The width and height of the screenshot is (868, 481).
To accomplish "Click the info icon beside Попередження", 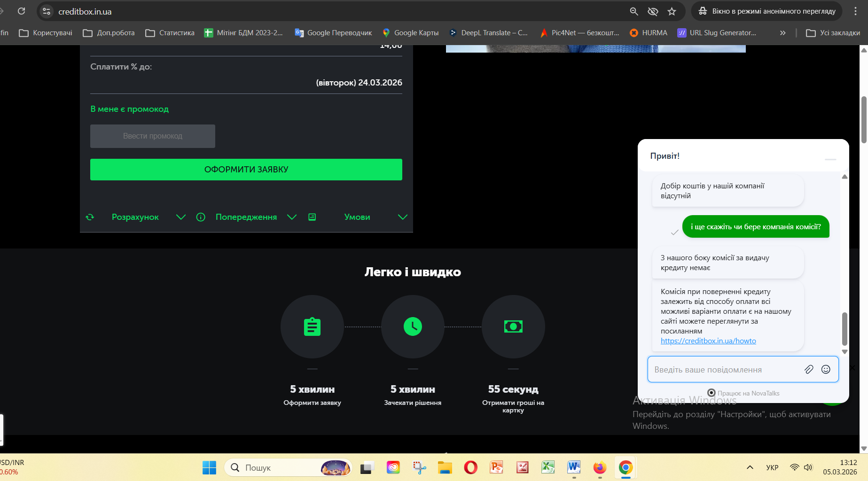I will point(201,217).
